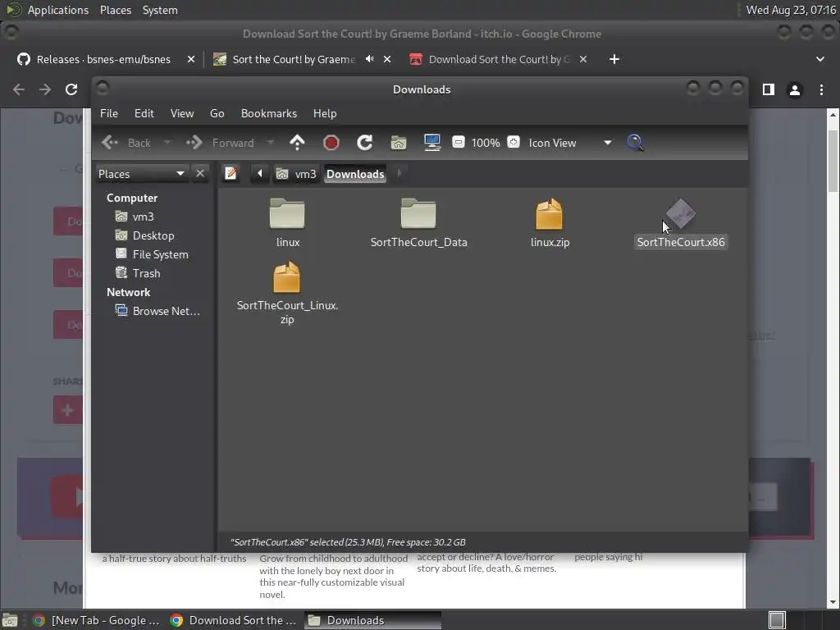Mute the audio icon on the Sort the Court tab
The width and height of the screenshot is (840, 630).
click(x=369, y=59)
